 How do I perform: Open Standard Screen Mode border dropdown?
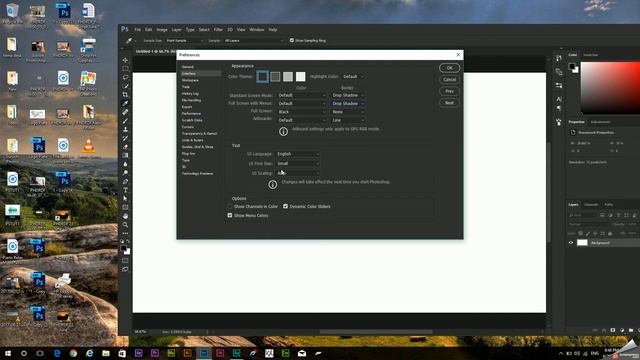pos(347,95)
